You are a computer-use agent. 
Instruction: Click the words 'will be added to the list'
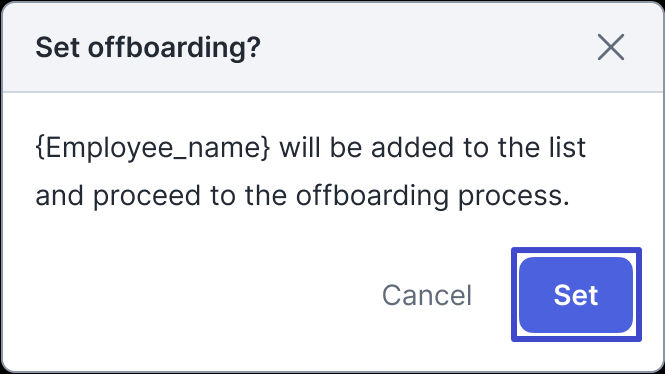pyautogui.click(x=433, y=148)
